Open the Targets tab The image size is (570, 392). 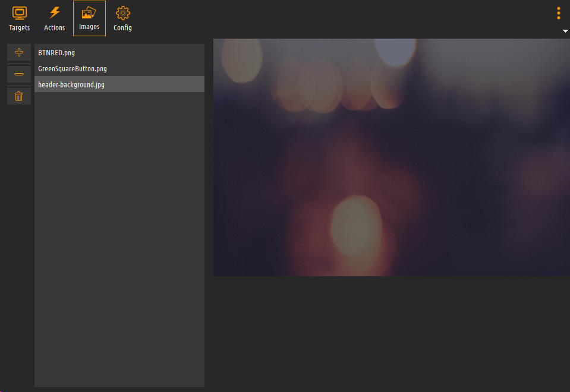[x=19, y=18]
